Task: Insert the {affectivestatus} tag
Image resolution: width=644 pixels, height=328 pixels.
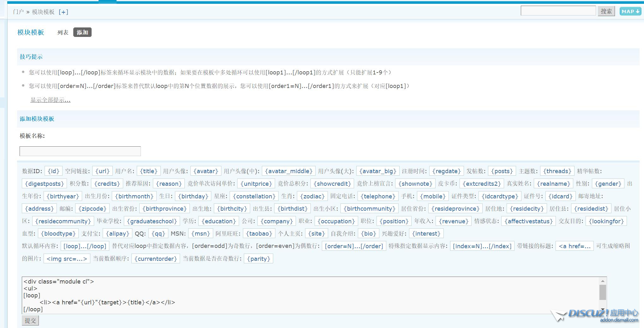Action: 529,221
